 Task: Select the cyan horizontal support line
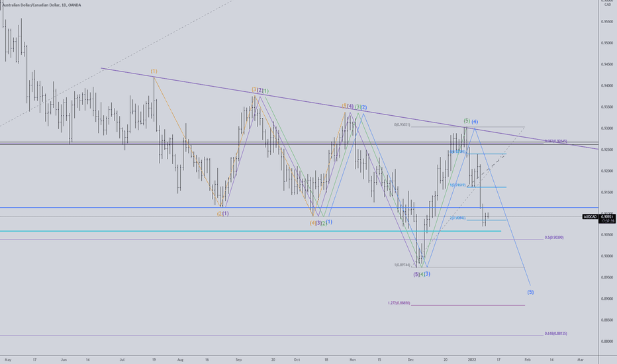pos(250,231)
